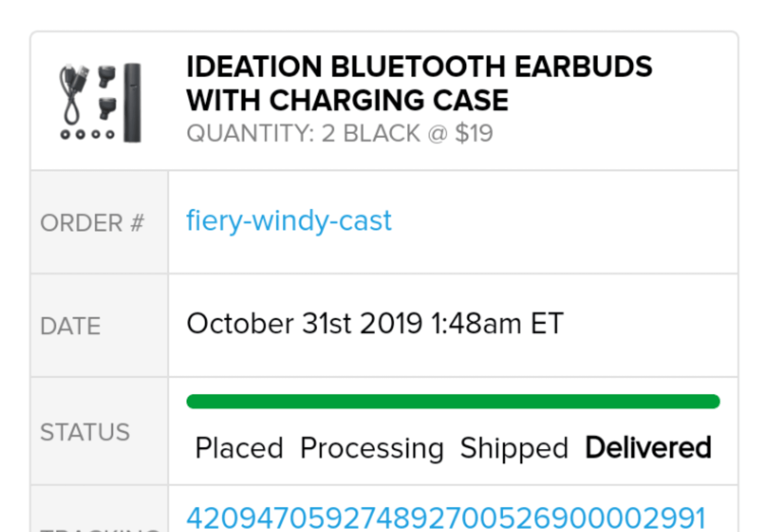Click the DATE row label
This screenshot has width=771, height=532.
[70, 326]
